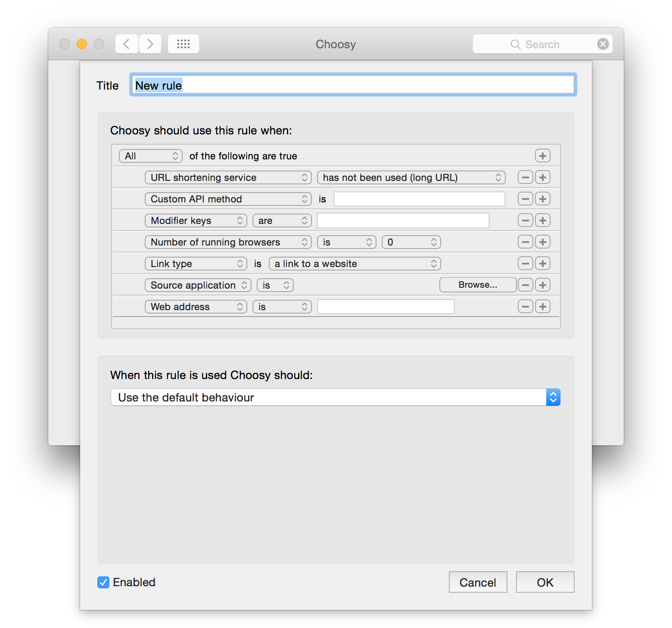Viewport: 672px width, 628px height.
Task: Add a condition after Link type row
Action: tap(543, 264)
